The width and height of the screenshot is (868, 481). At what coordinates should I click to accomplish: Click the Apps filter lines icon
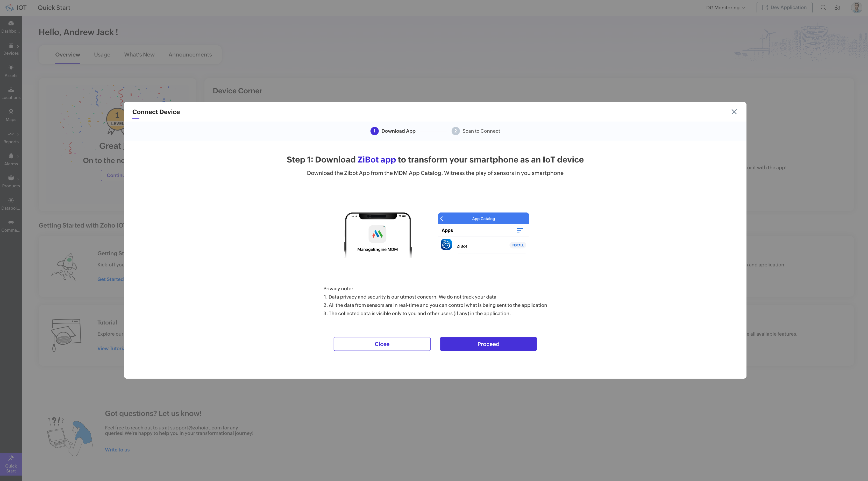coord(520,230)
